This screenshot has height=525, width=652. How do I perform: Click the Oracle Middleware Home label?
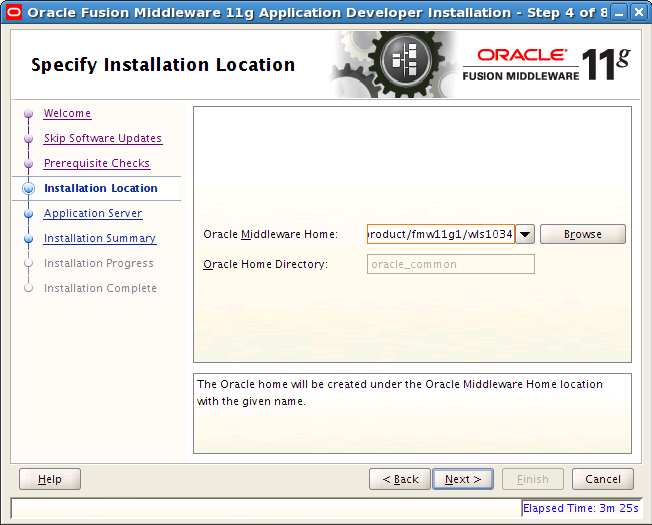tap(271, 234)
